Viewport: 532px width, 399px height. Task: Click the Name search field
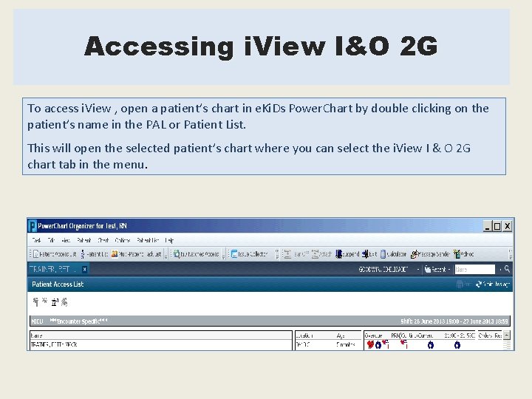pos(475,270)
